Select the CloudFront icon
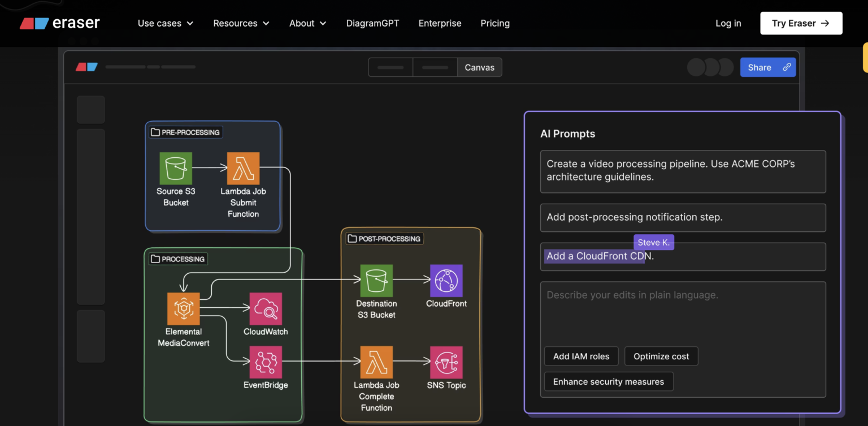This screenshot has width=868, height=426. tap(446, 281)
